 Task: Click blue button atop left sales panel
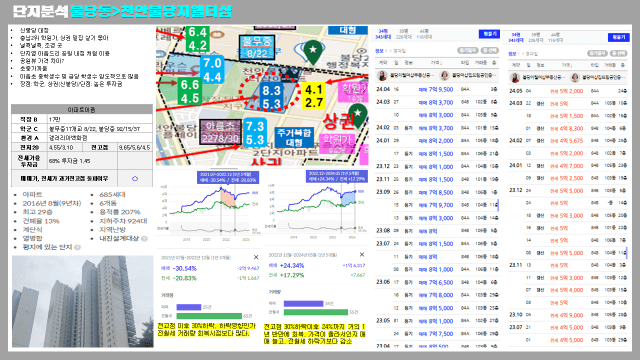tap(489, 34)
